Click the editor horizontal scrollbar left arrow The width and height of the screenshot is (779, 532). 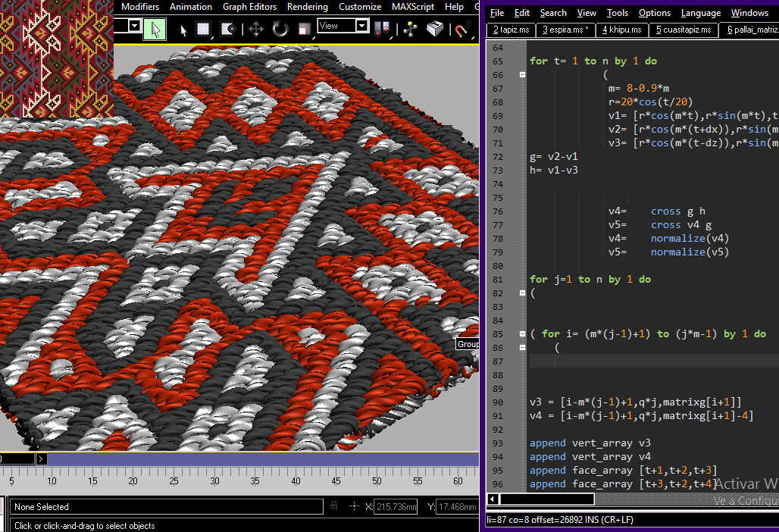point(493,499)
